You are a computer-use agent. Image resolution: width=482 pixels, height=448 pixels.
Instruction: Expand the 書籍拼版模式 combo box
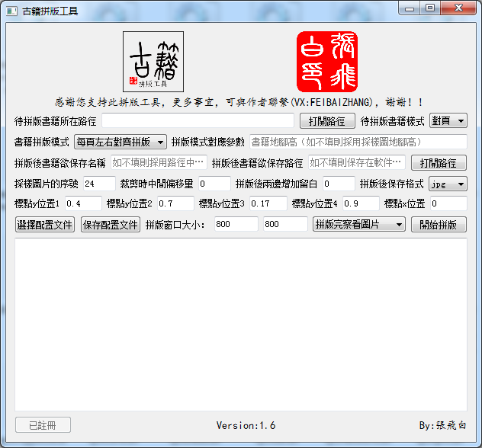pyautogui.click(x=120, y=142)
